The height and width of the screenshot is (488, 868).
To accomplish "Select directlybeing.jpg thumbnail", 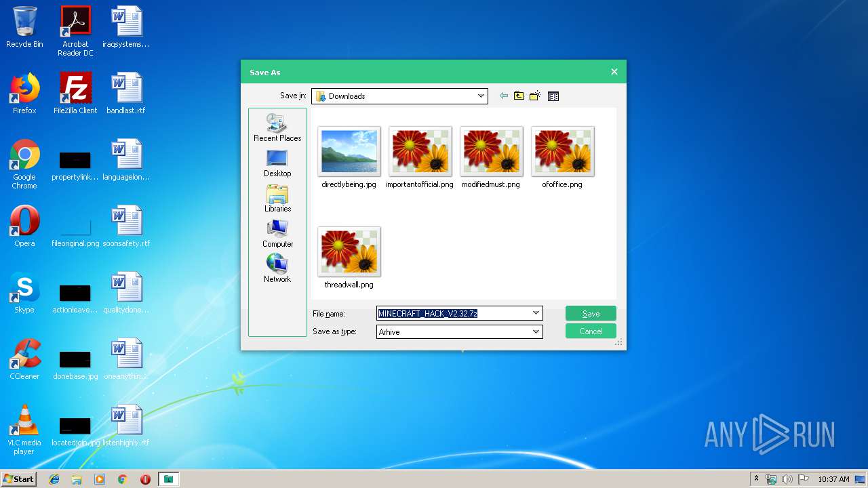I will point(349,158).
